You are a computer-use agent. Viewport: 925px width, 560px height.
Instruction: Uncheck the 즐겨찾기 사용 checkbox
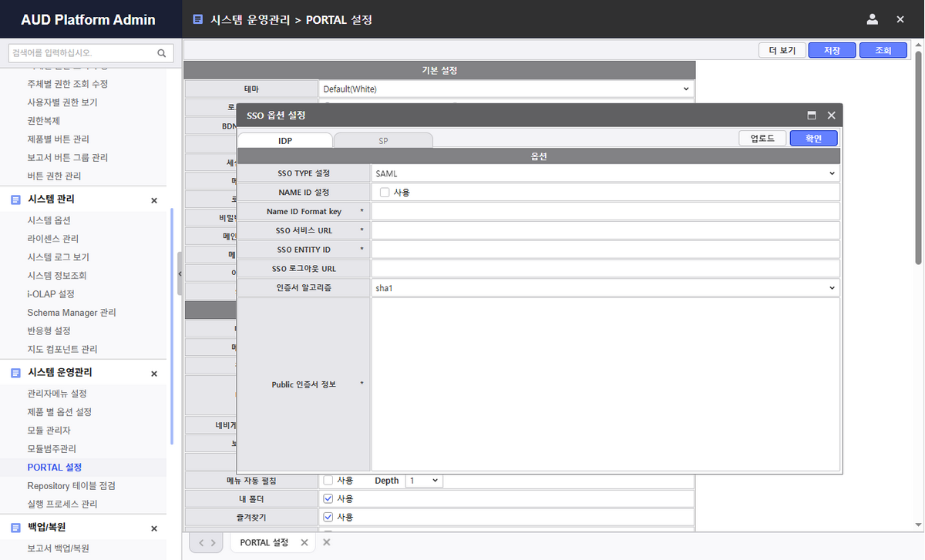point(328,517)
